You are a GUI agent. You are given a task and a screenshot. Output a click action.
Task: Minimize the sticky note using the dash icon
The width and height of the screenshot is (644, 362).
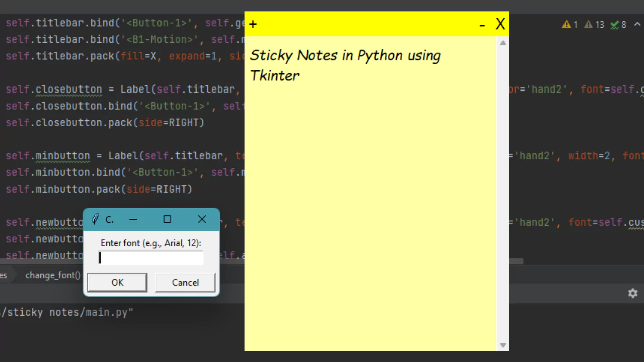[481, 24]
